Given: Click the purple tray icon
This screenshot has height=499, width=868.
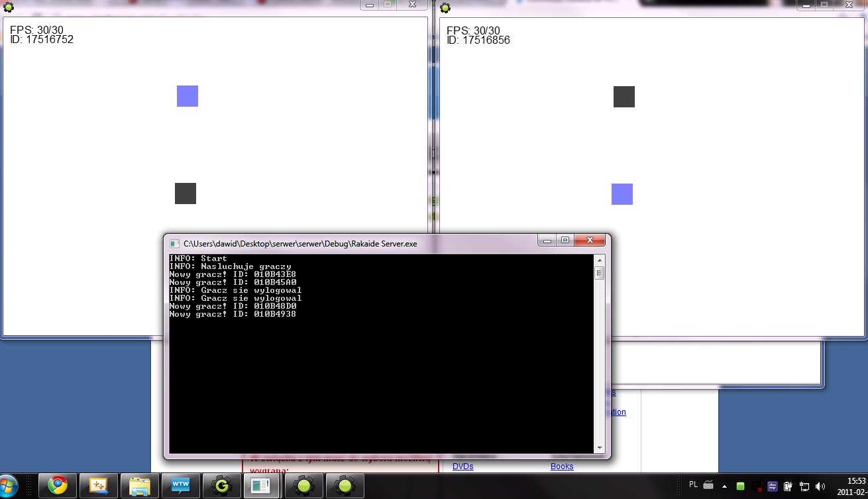Looking at the screenshot, I should [773, 486].
